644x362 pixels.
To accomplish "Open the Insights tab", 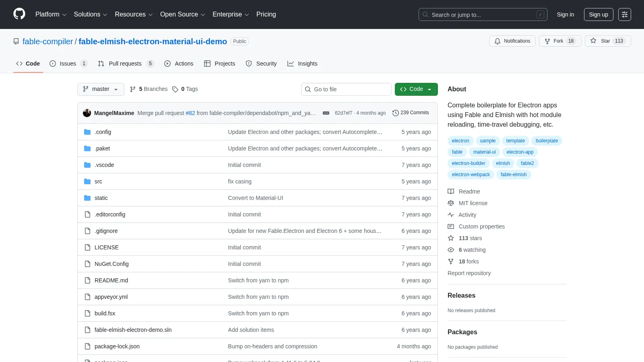I will 302,64.
